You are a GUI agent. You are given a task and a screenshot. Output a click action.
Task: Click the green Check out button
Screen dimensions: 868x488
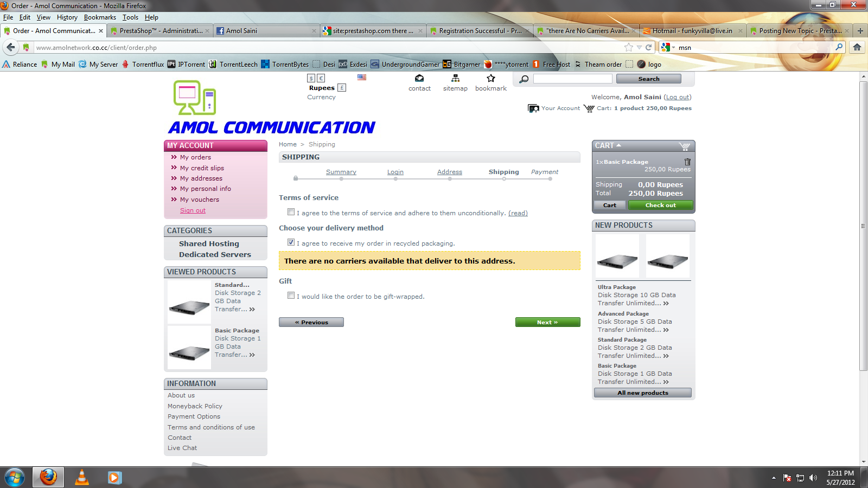(660, 205)
